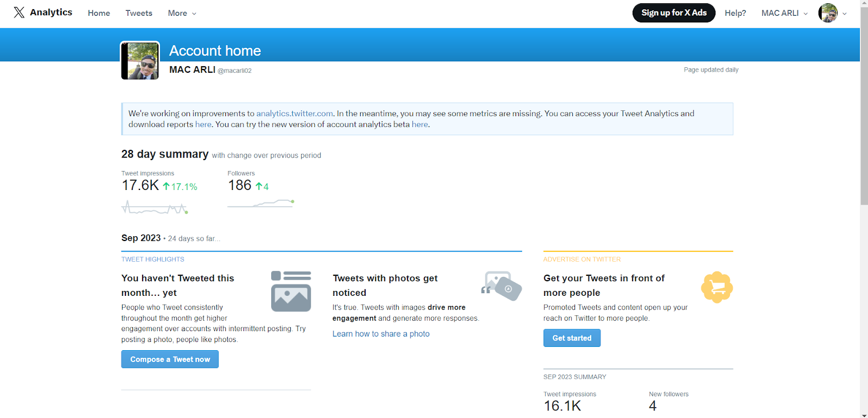Click the Tweet impressions sparkline chart
The height and width of the screenshot is (418, 868).
click(155, 207)
